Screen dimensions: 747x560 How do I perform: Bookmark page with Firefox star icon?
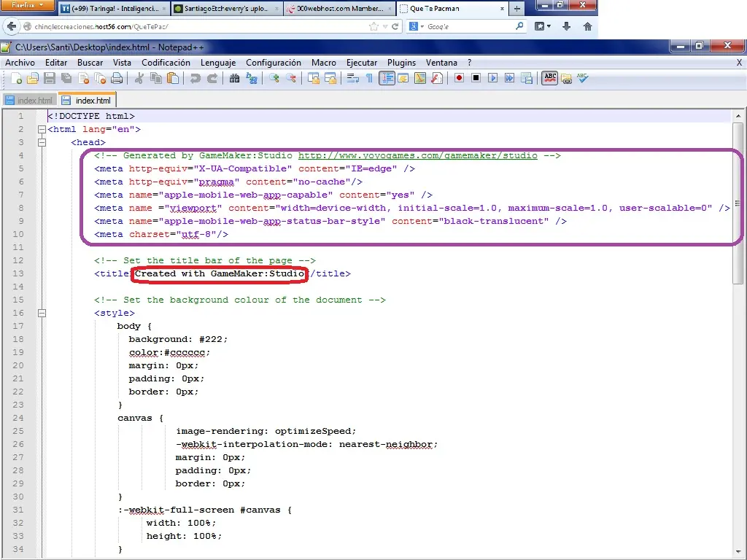point(373,27)
